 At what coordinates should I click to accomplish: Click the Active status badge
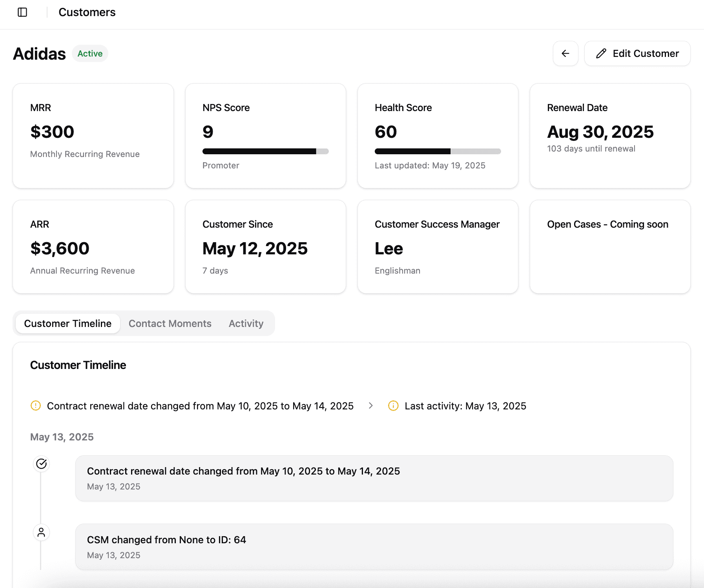(x=90, y=53)
